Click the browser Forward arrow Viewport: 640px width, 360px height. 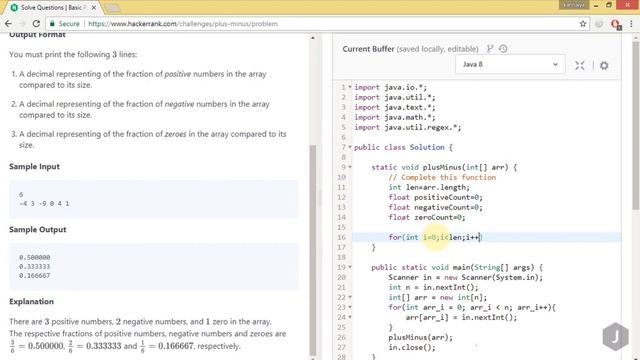tap(22, 24)
